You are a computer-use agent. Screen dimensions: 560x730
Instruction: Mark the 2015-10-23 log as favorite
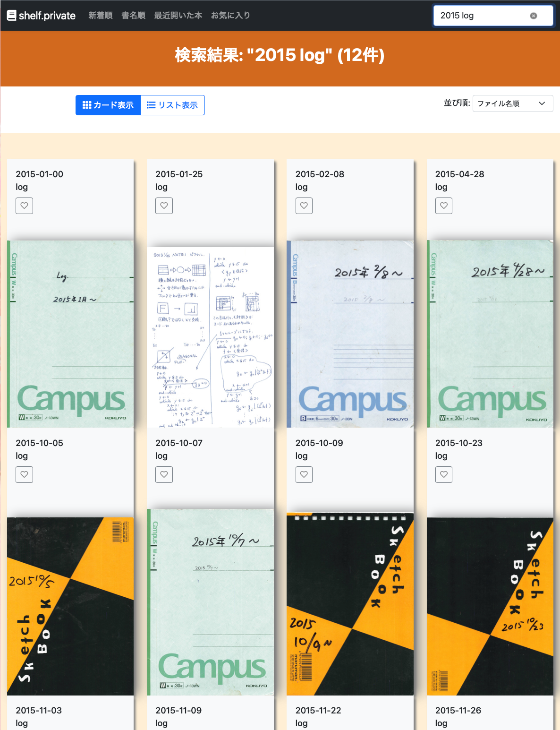[x=444, y=474]
